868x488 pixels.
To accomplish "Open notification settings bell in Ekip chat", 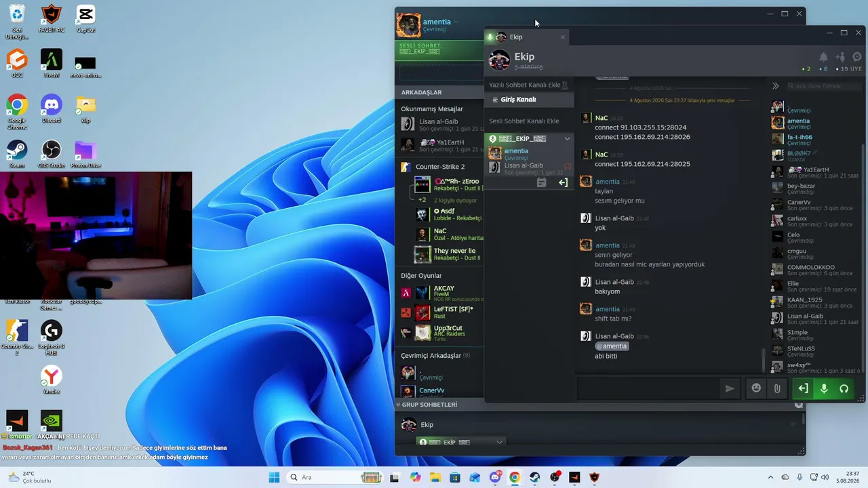I will 823,57.
